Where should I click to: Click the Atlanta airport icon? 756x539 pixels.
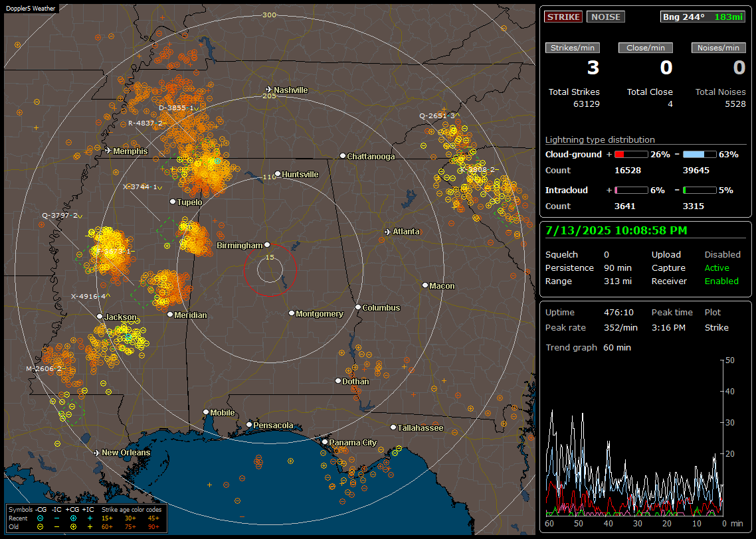point(388,232)
